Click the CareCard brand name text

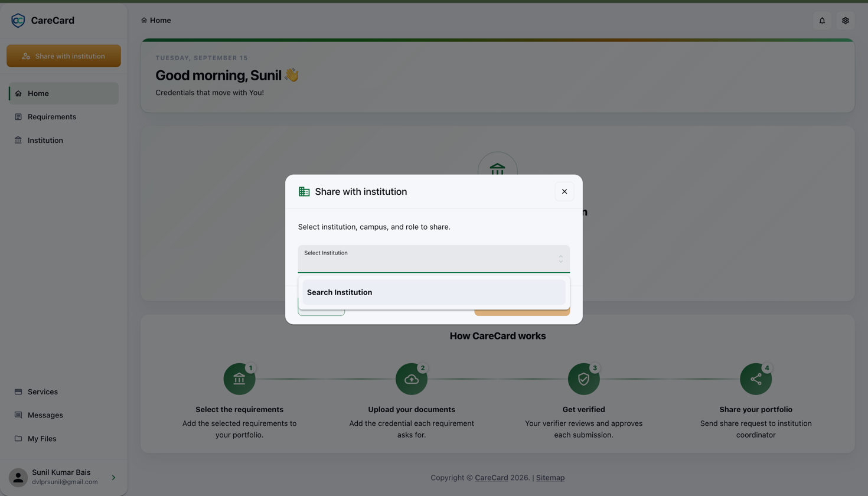[53, 21]
